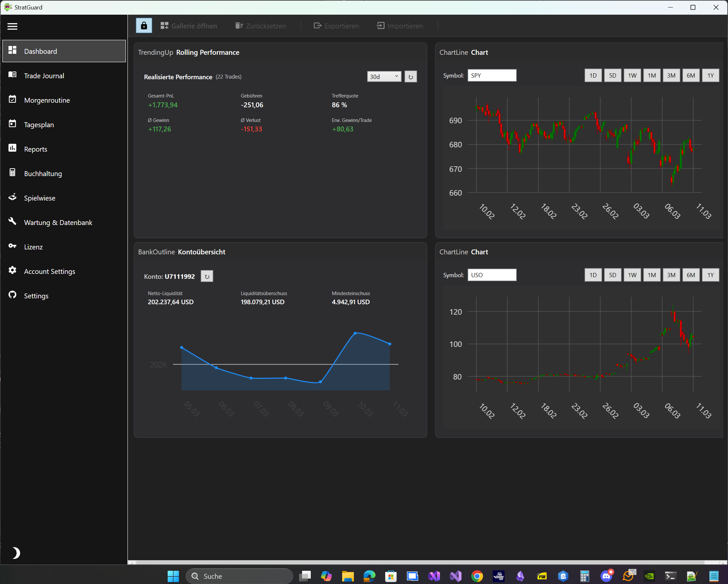Screen dimensions: 728x584
Task: Select the 5D timeframe for USO chart
Action: (613, 275)
